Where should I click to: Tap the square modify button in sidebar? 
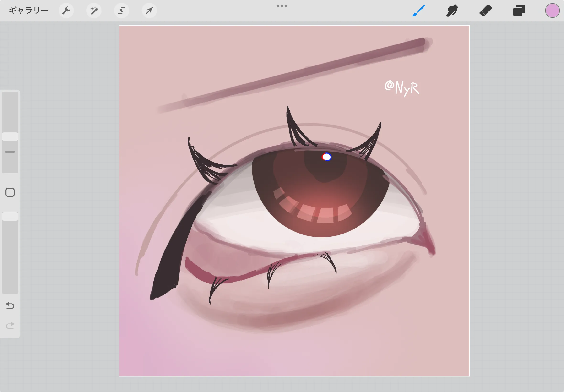coord(10,193)
